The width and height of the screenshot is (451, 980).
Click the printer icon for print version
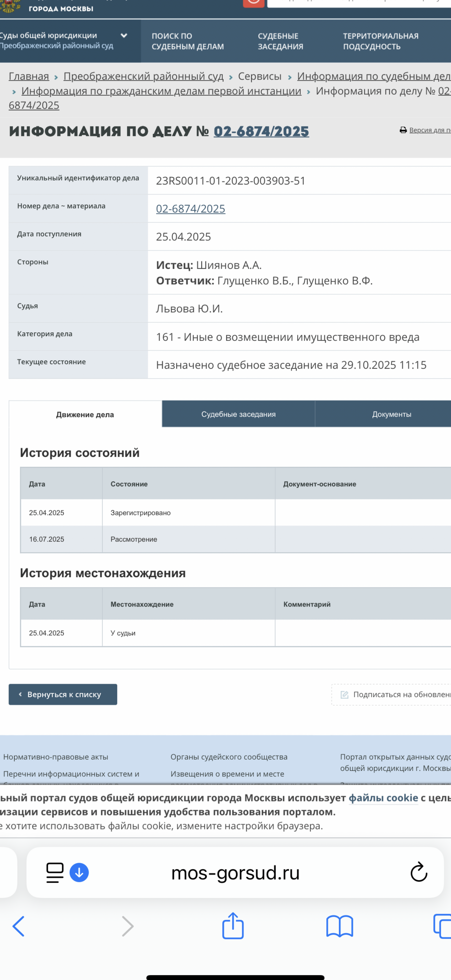coord(403,130)
